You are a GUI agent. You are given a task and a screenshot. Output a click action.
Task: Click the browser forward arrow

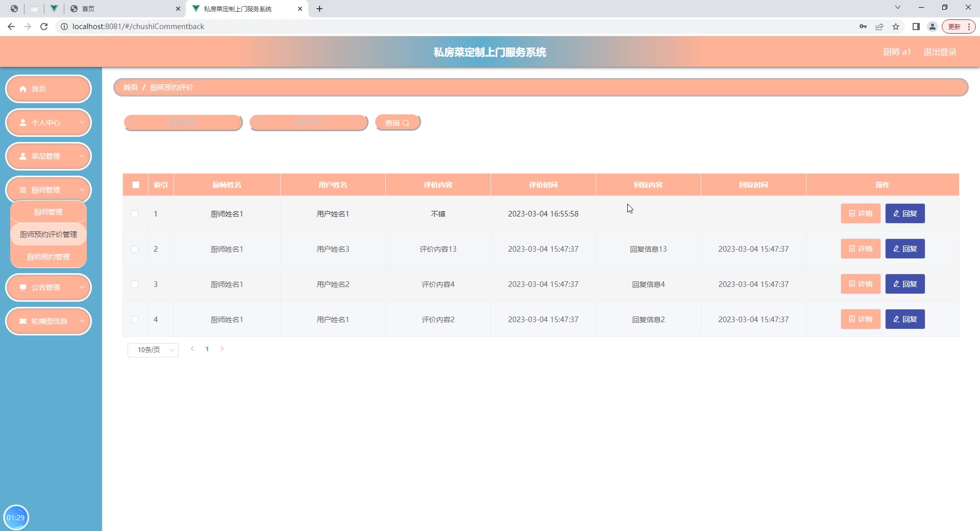click(28, 27)
